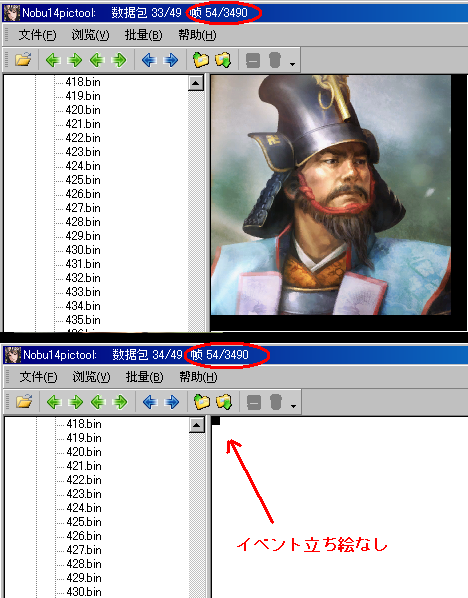Click the first green left arrow in the 33/49 window
The width and height of the screenshot is (468, 598).
(x=53, y=60)
